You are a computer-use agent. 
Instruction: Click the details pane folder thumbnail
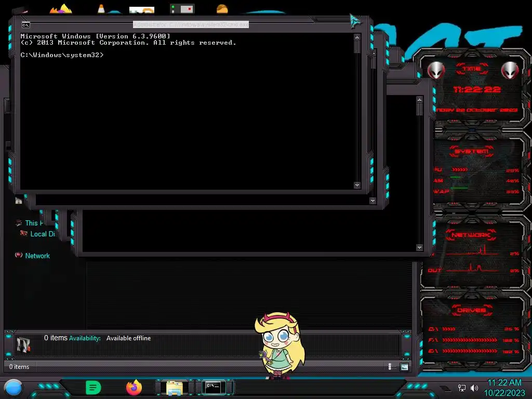click(x=23, y=345)
